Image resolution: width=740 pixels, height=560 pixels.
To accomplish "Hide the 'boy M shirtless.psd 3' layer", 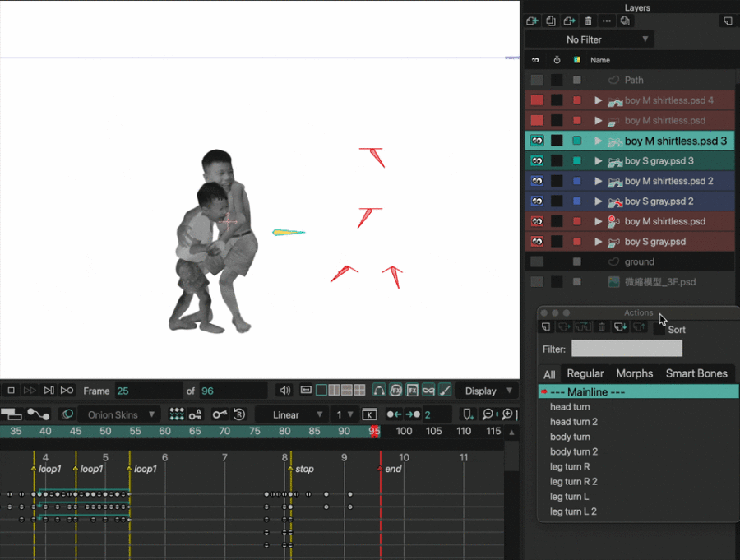I will point(537,141).
